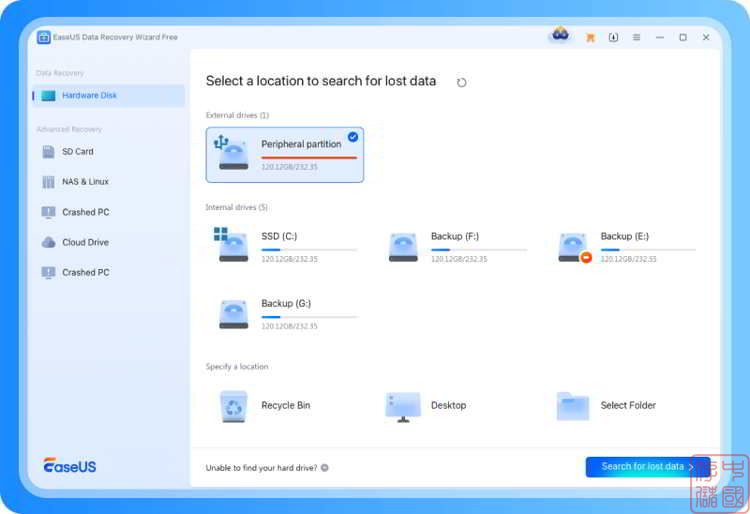Uncheck the Peripheral partition checkmark
This screenshot has height=514, width=750.
point(353,137)
